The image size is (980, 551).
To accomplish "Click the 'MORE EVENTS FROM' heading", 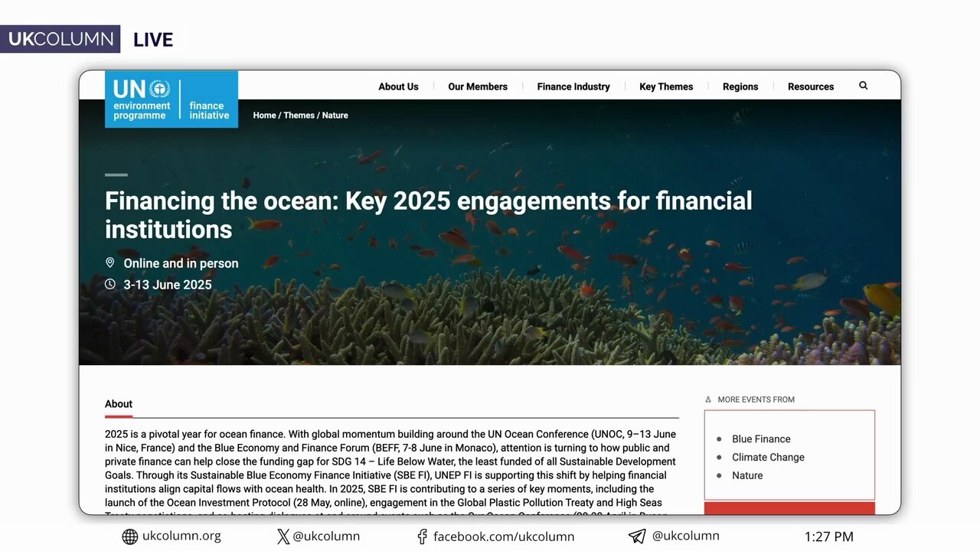I will pos(756,399).
